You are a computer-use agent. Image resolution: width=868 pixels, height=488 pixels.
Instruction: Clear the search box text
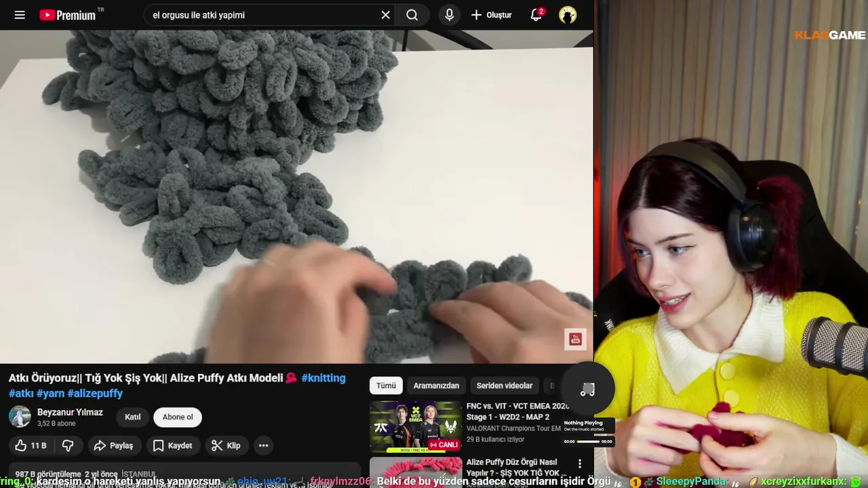pos(385,15)
